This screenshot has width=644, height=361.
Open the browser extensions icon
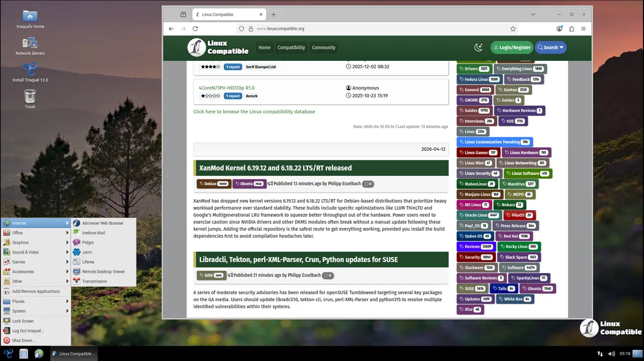point(572,29)
